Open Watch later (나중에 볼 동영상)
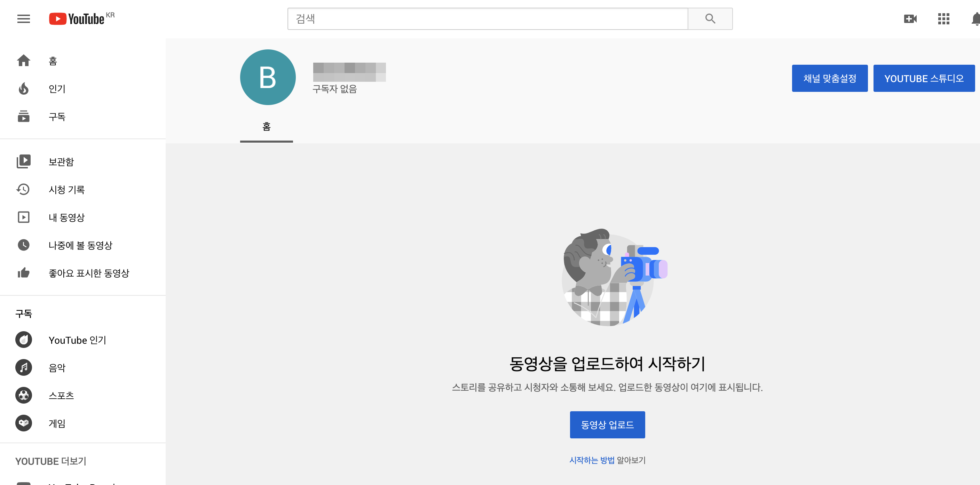Image resolution: width=980 pixels, height=485 pixels. click(80, 245)
